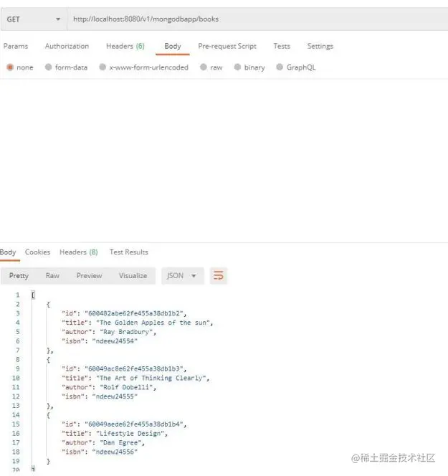Screen dimensions: 448x476
Task: Click the id value "60049ac8e62fe455a38db1b3"
Action: (x=134, y=368)
